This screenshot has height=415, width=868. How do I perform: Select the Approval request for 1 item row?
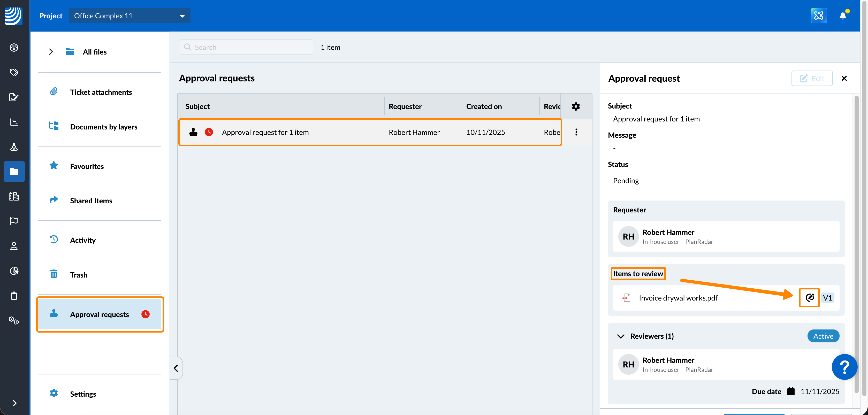coord(265,132)
